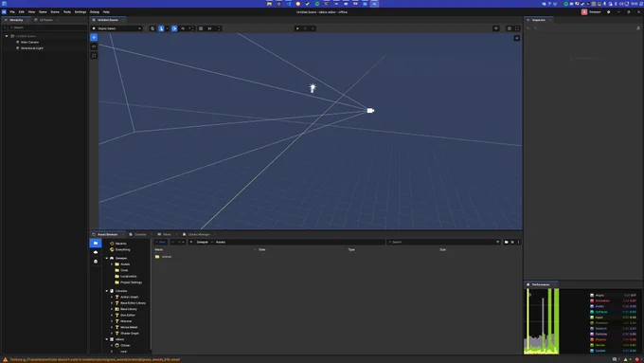The image size is (644, 363).
Task: Switch to the Library Manager tab
Action: pos(199,234)
